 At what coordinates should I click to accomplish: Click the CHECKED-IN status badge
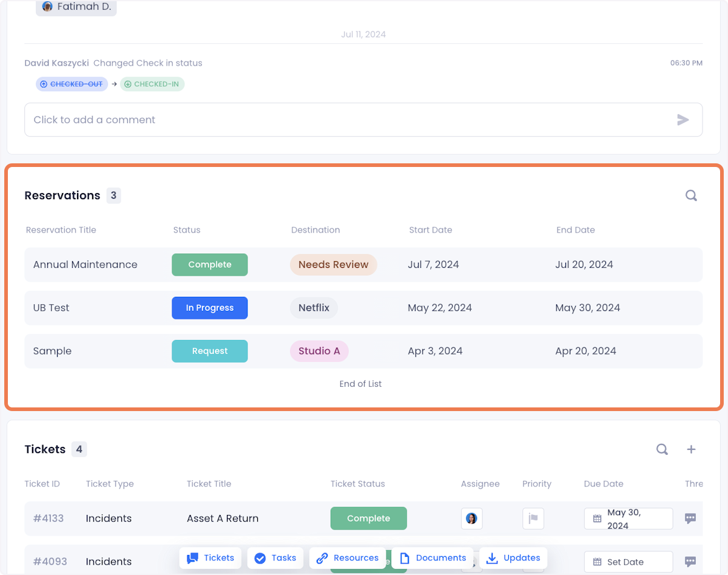(152, 84)
